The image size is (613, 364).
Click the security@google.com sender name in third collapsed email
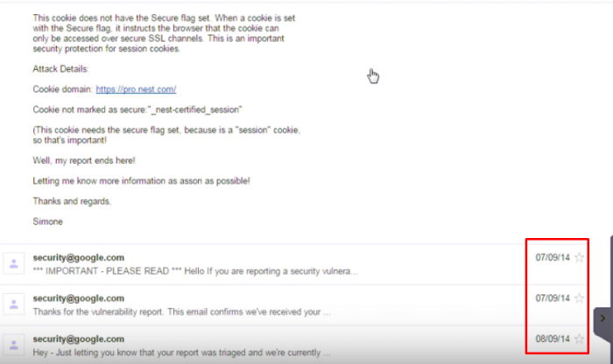(78, 339)
